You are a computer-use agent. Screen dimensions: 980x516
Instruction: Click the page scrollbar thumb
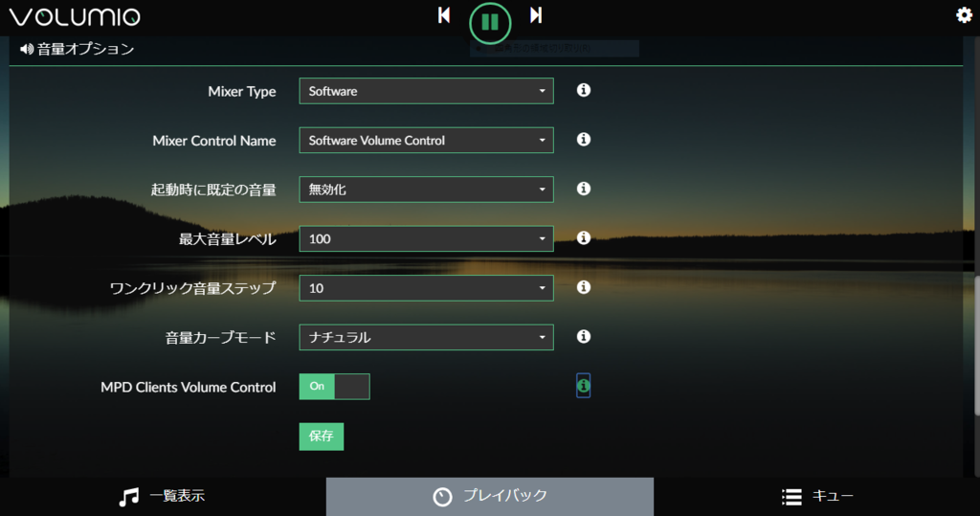click(977, 346)
